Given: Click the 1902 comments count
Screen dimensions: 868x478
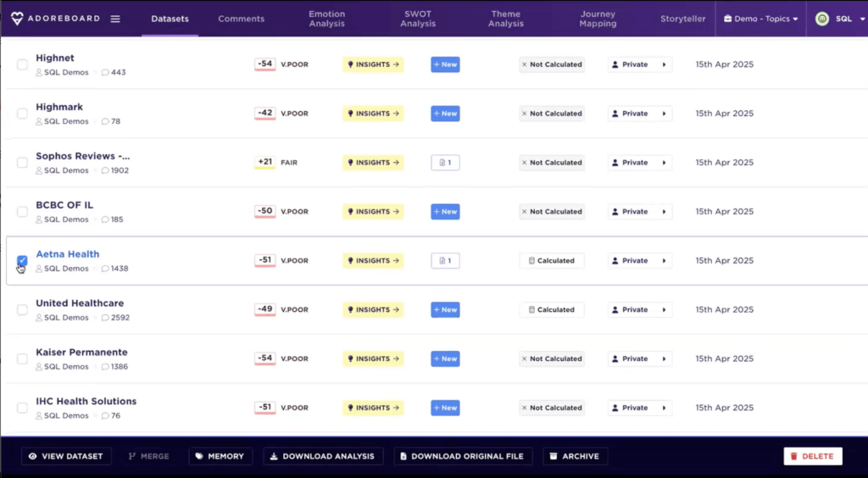Looking at the screenshot, I should [x=115, y=170].
